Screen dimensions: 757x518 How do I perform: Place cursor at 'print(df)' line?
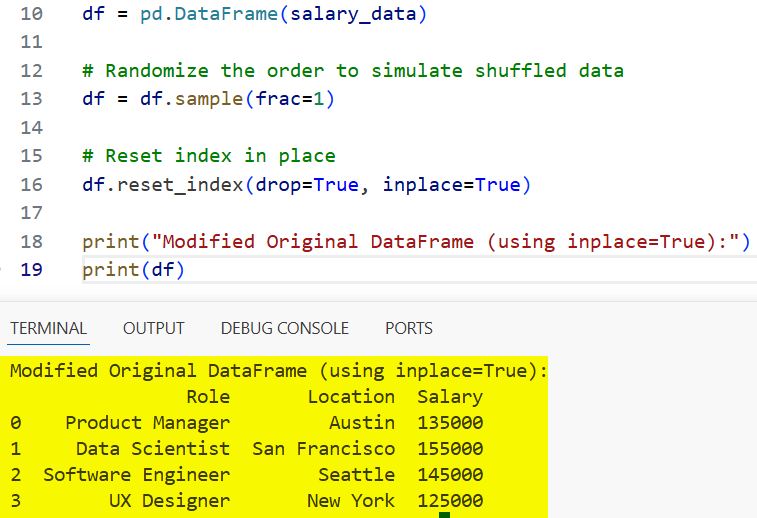[133, 269]
